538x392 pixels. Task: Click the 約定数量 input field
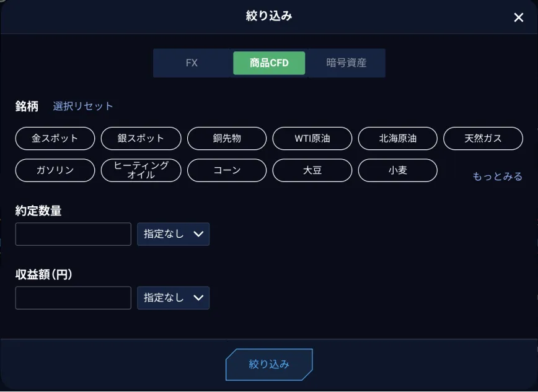pos(73,234)
